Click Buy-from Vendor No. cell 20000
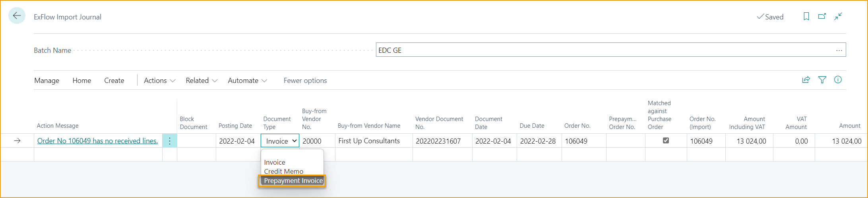Viewport: 868px width, 198px height. [x=317, y=141]
